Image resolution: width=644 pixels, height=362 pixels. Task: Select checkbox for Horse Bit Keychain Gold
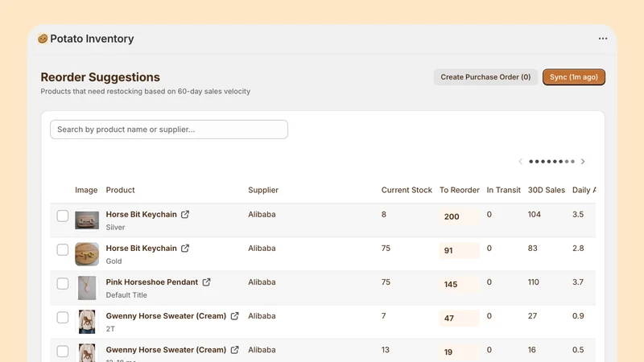click(x=63, y=249)
